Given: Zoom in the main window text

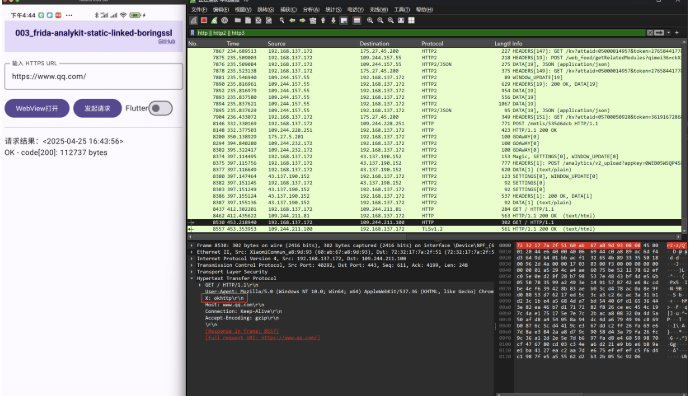Looking at the screenshot, I should pyautogui.click(x=370, y=20).
